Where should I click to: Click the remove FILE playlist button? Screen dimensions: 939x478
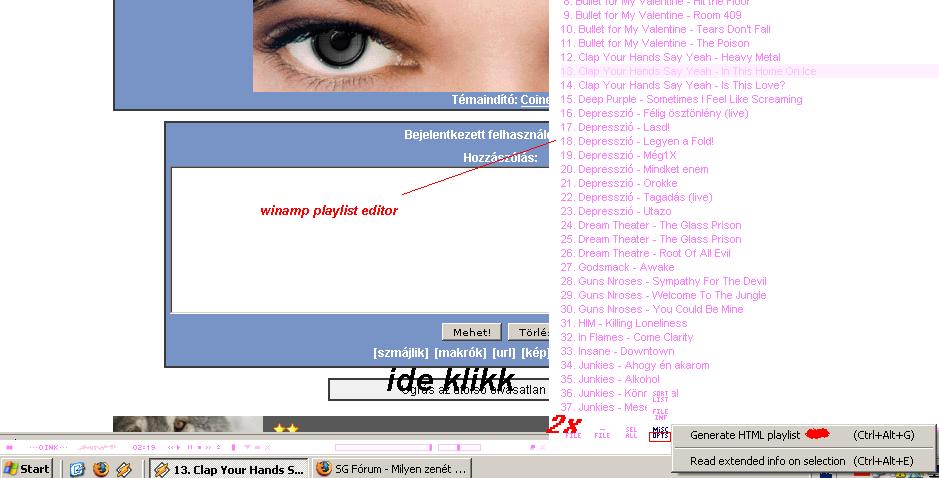[x=602, y=433]
